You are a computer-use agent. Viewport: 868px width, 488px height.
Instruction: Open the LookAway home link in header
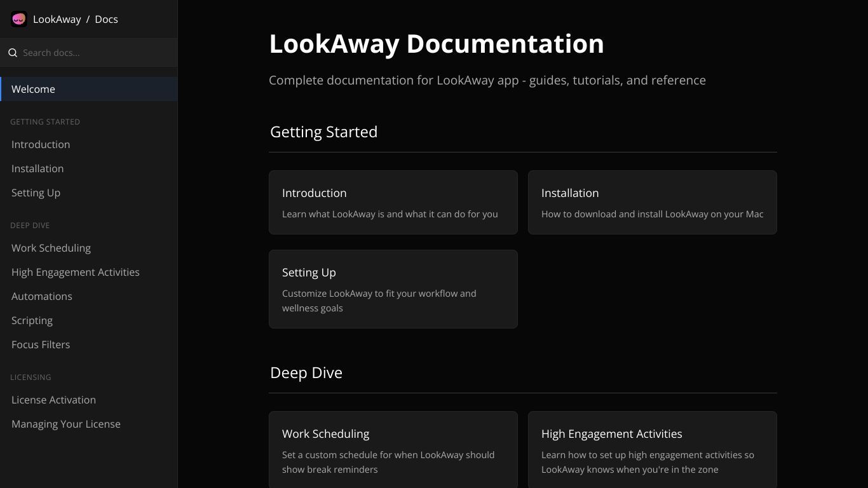point(57,20)
